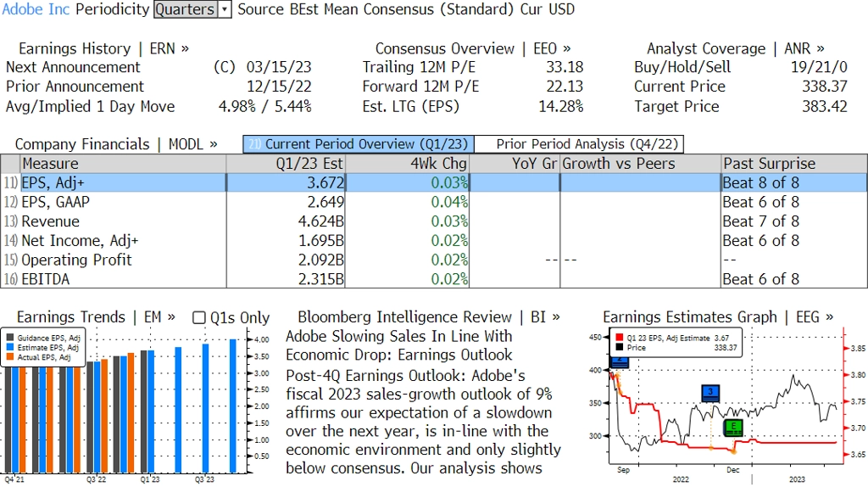
Task: Click the Prior Announcement date 12/15/22
Action: (278, 87)
